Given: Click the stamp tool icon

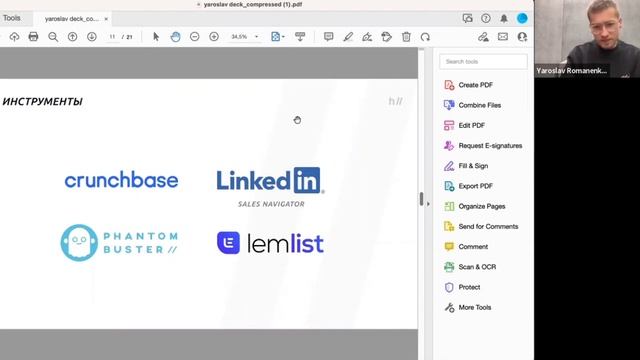Looking at the screenshot, I should (387, 37).
